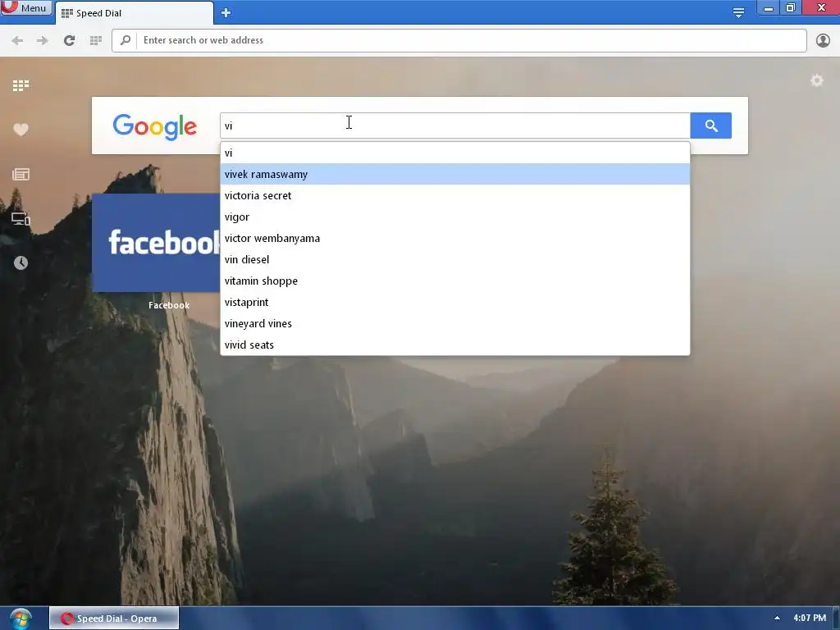Go forward with the forward arrow
Screen dimensions: 840x630
pos(43,40)
